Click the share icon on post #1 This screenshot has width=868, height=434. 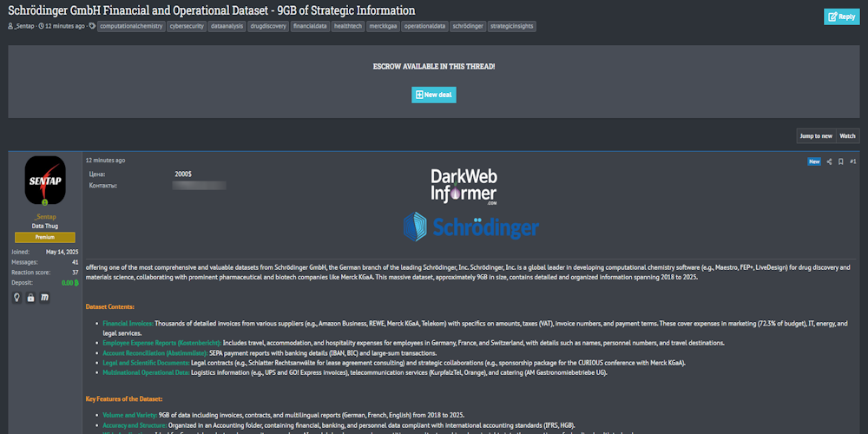pyautogui.click(x=829, y=161)
